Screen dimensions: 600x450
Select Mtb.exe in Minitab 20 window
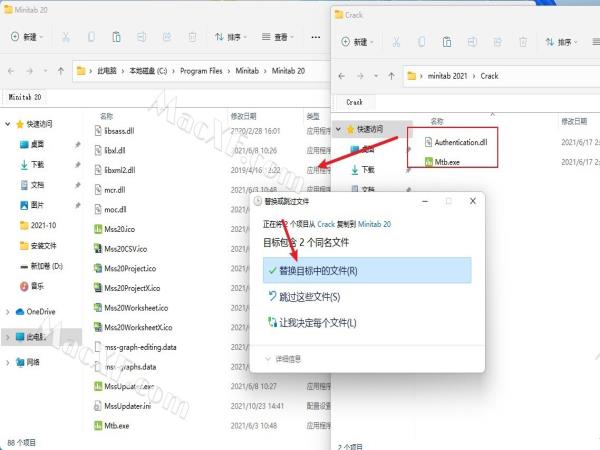pos(116,426)
